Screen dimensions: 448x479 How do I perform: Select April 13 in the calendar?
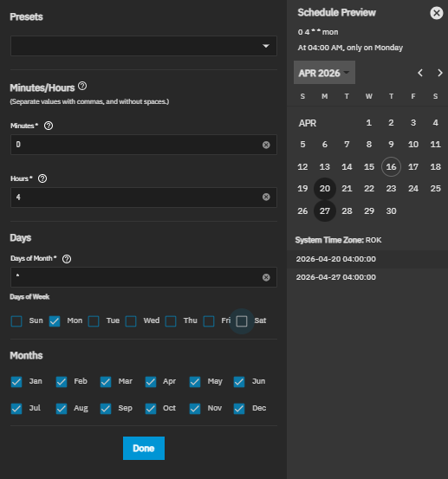coord(325,167)
